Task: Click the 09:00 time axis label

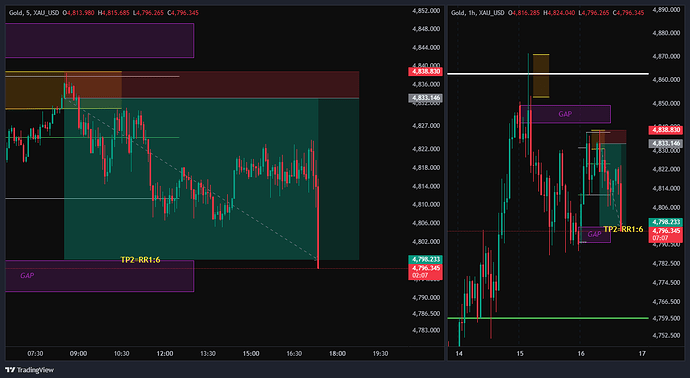Action: pos(78,353)
